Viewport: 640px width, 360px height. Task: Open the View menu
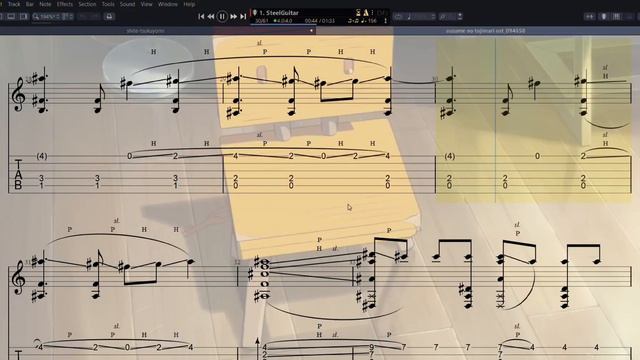tap(147, 4)
